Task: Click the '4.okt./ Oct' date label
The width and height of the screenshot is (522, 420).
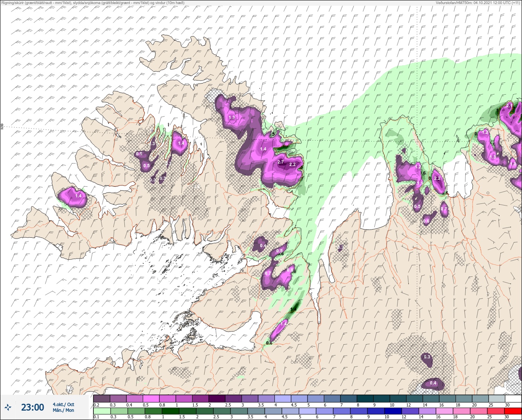Action: coord(63,404)
